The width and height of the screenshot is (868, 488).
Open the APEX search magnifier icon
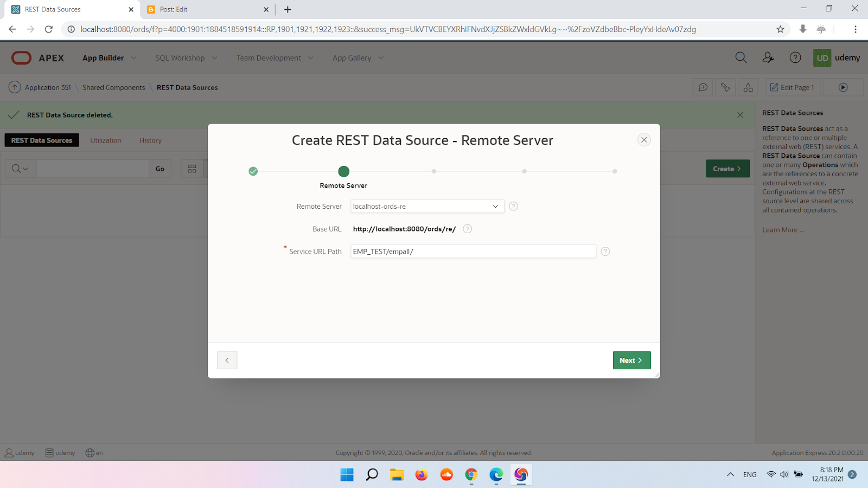741,57
